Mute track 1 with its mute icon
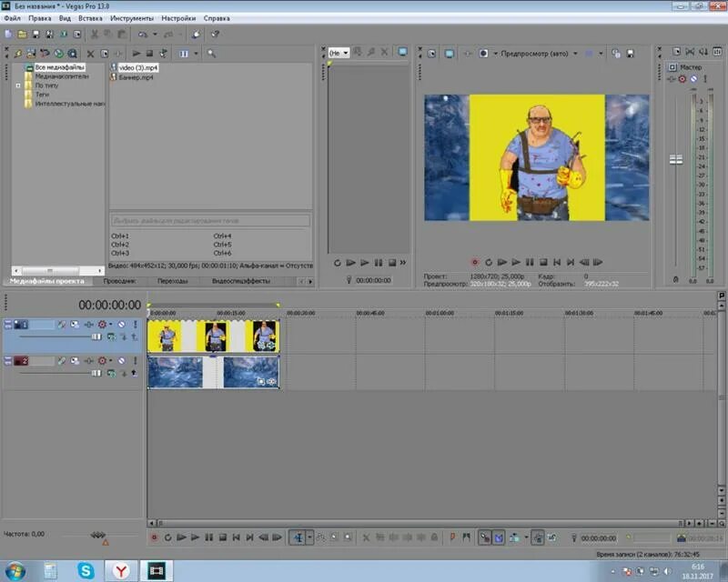Screen dimensions: 728x582 point(121,325)
